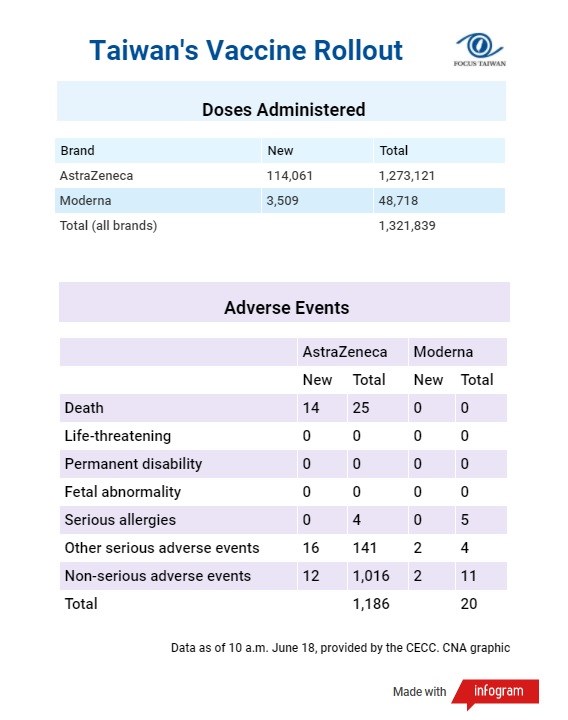
Task: Click the AstraZeneca adverse events column header
Action: click(x=345, y=352)
